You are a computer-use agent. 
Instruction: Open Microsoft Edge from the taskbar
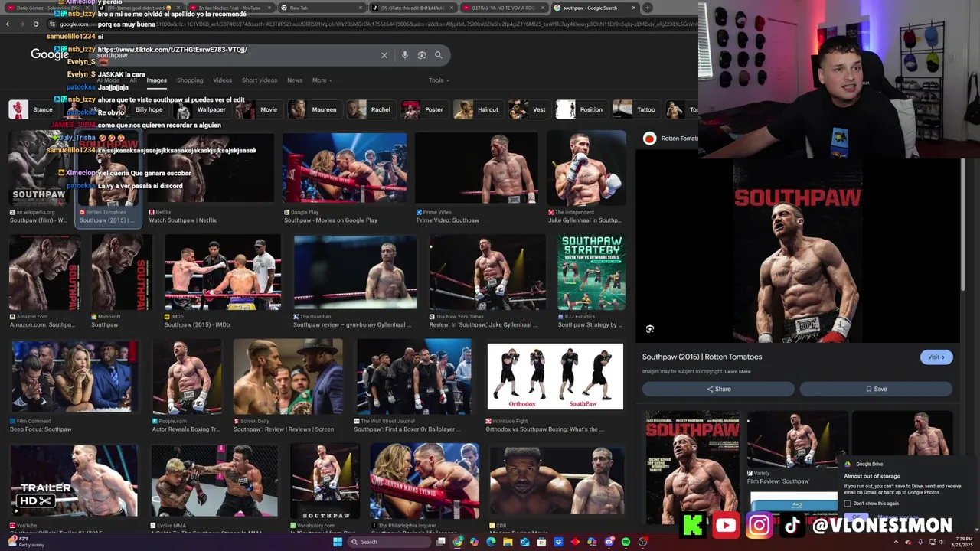click(491, 542)
